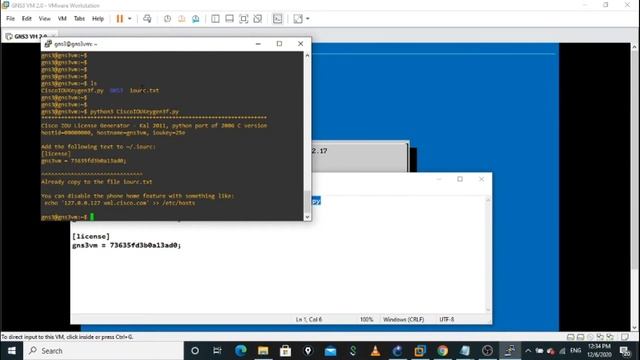Click the VMware window vertical scrollbar up arrow
Viewport: 640px width, 360px height.
click(635, 47)
